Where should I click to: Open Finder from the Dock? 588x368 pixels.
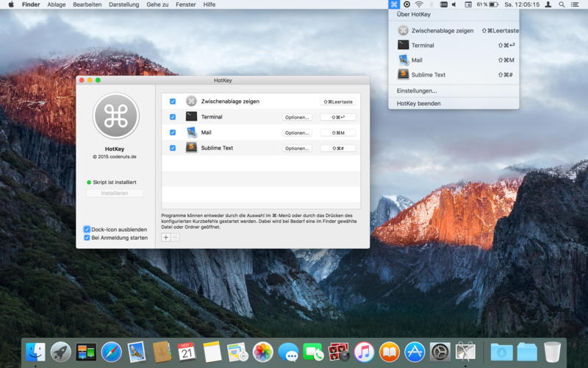pyautogui.click(x=35, y=353)
